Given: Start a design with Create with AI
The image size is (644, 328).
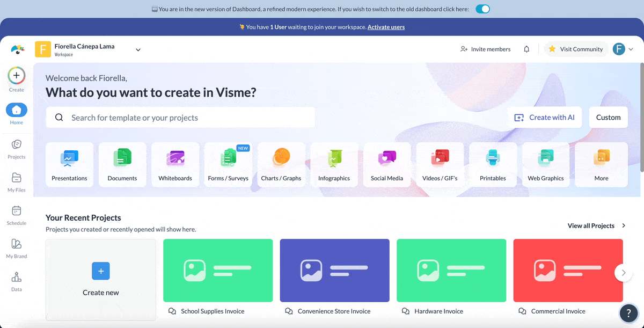Looking at the screenshot, I should [544, 117].
